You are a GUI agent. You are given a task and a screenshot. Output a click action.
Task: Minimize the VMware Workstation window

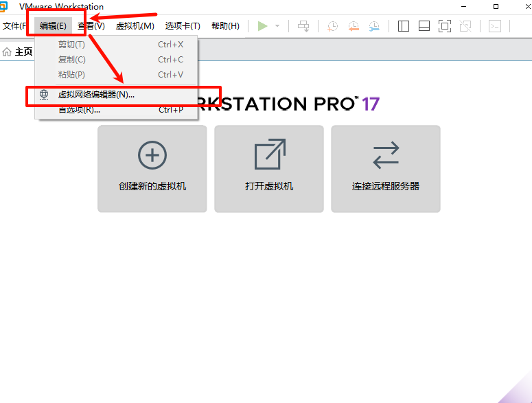pos(464,6)
